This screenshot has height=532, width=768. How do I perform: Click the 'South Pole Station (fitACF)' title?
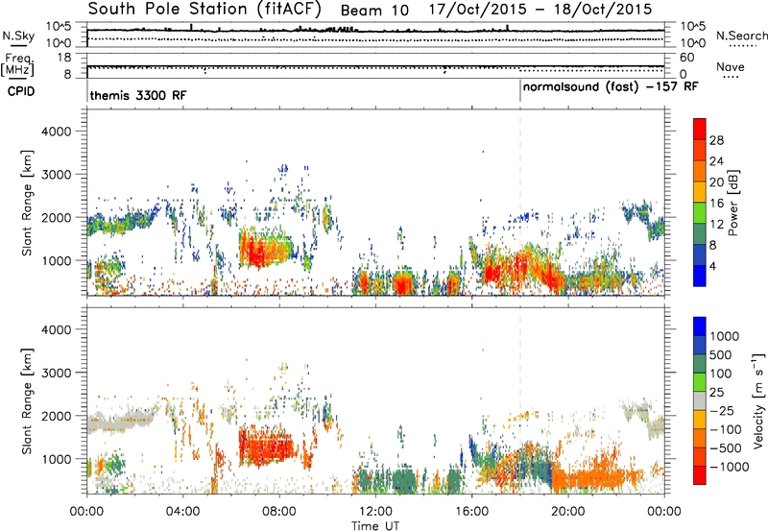pos(204,10)
